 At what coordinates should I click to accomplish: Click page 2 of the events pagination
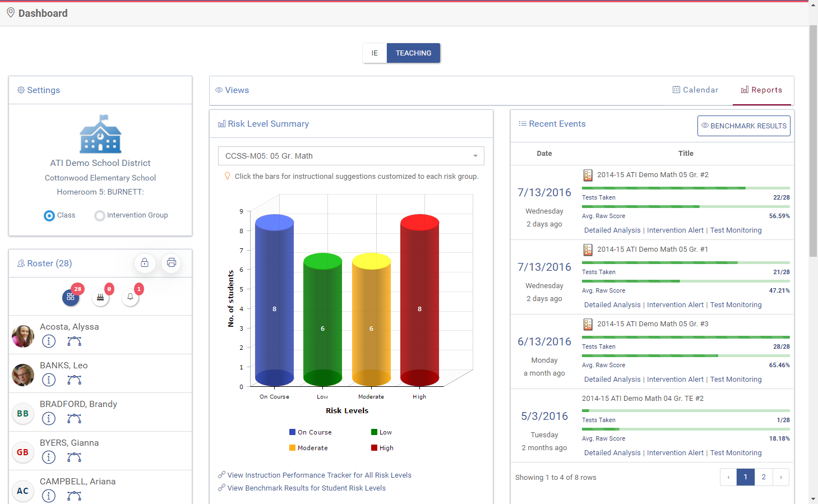[x=763, y=477]
